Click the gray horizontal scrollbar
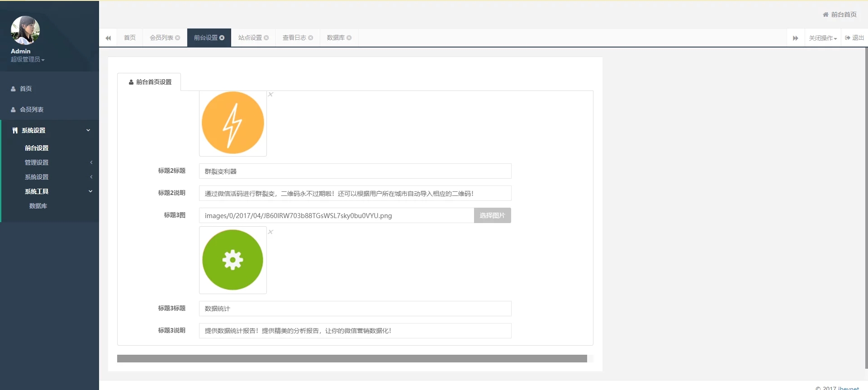 [x=352, y=359]
